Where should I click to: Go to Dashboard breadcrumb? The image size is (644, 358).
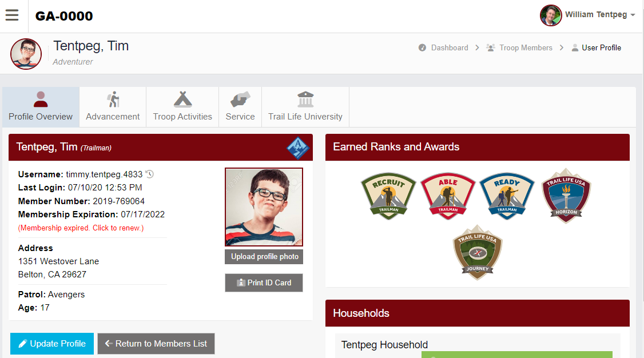tap(450, 47)
